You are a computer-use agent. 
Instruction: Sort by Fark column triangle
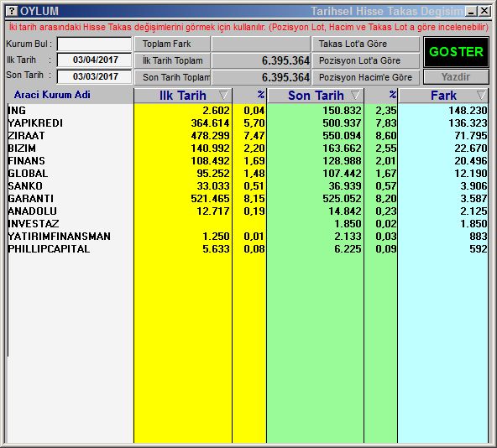(481, 95)
